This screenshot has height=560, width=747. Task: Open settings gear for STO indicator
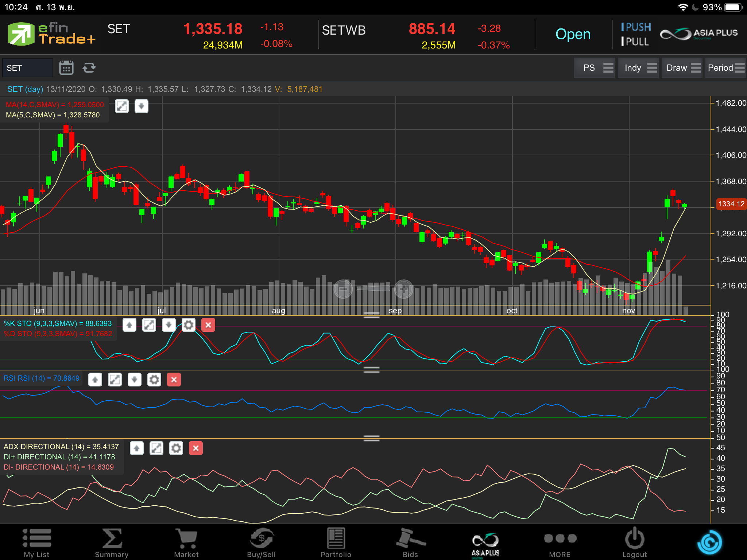point(188,325)
